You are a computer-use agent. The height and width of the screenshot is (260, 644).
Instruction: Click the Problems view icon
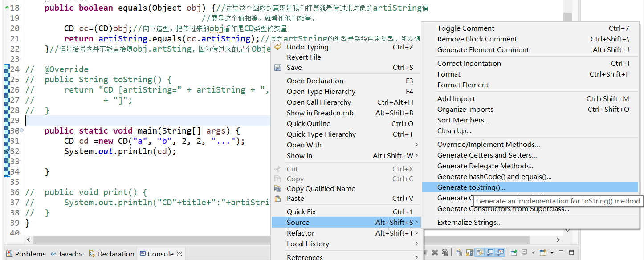(x=9, y=254)
